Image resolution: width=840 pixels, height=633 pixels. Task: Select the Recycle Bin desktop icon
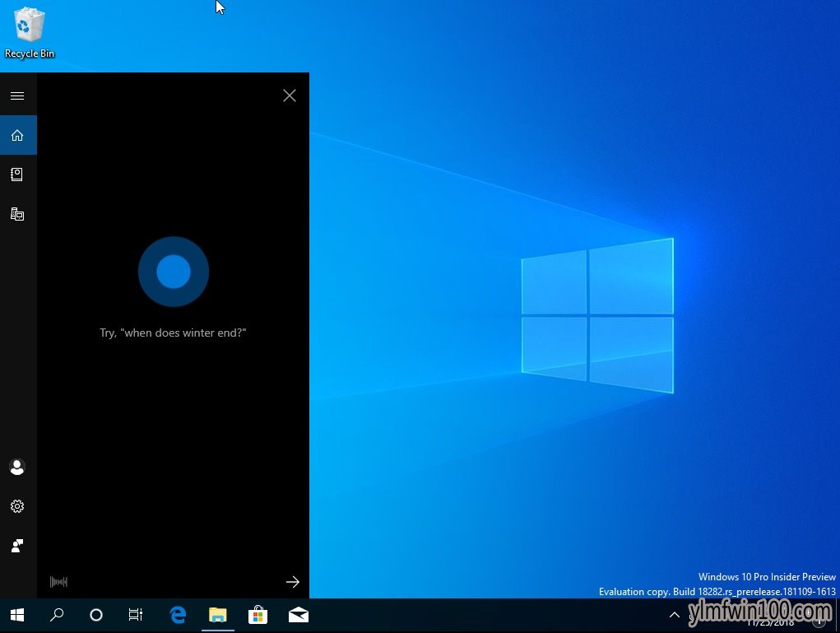tap(30, 33)
